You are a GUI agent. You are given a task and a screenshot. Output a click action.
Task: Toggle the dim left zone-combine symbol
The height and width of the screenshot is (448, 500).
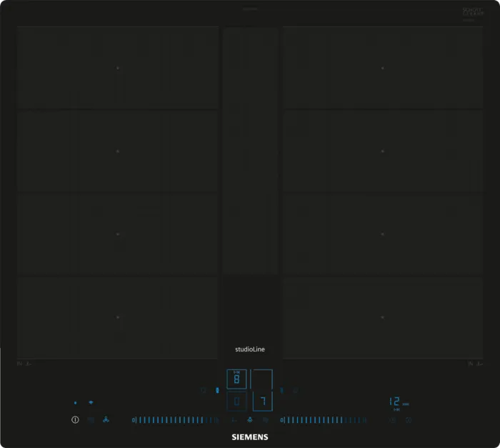(x=204, y=391)
